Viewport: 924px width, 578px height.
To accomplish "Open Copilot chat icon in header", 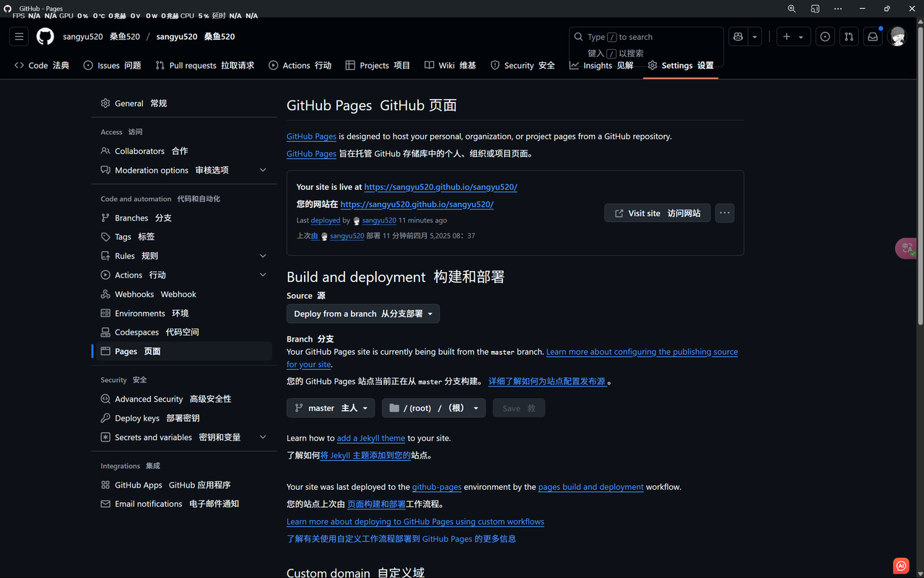I will [738, 37].
